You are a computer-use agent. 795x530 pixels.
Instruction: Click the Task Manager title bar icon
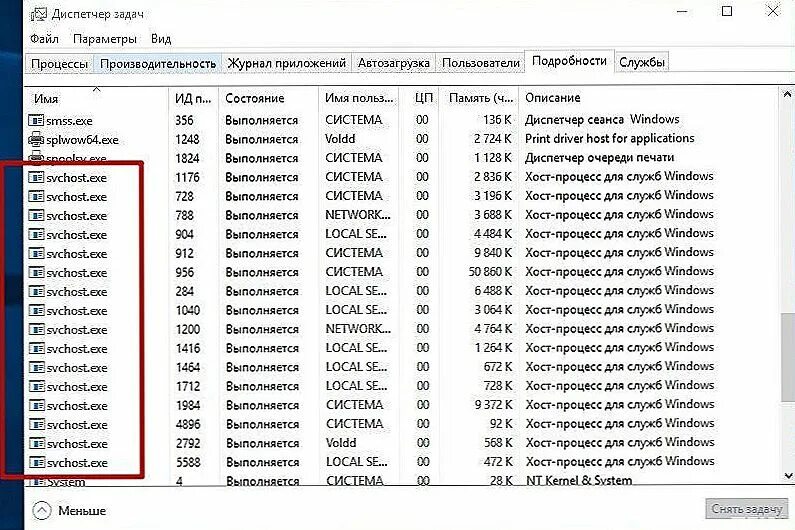(38, 15)
